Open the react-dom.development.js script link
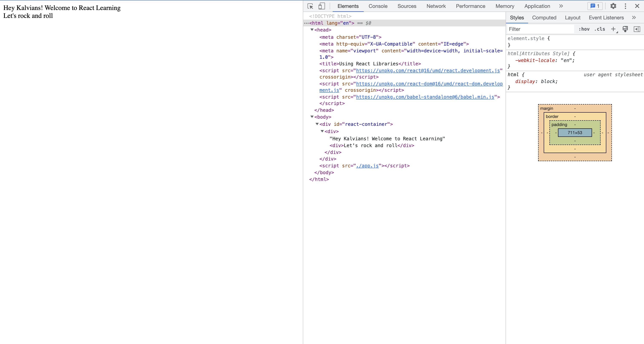 coord(429,84)
